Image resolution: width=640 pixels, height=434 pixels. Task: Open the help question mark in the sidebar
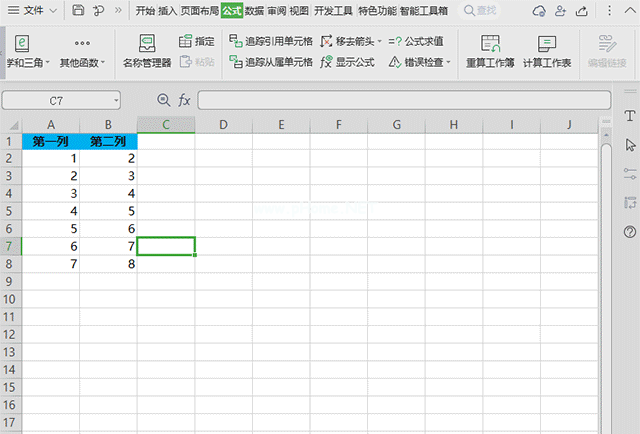point(630,232)
